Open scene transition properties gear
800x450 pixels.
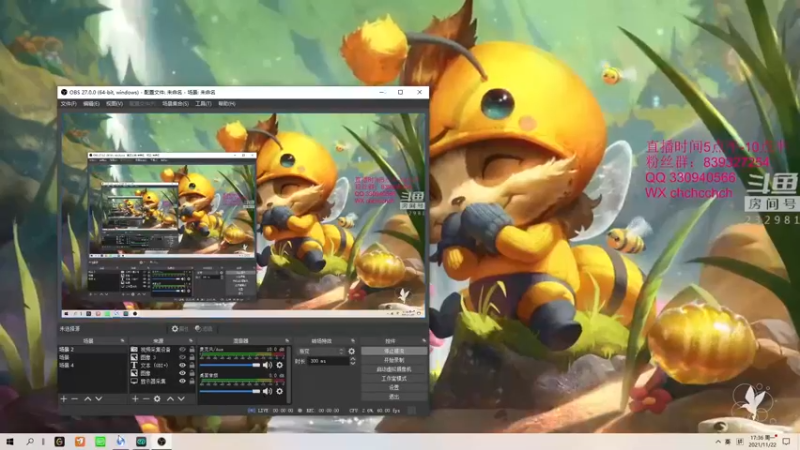click(x=352, y=352)
